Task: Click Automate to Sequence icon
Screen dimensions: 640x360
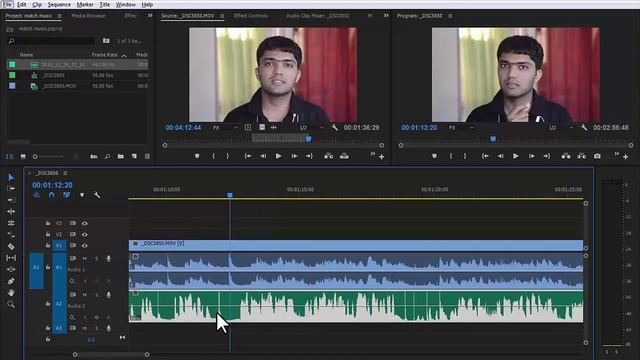Action: point(94,156)
